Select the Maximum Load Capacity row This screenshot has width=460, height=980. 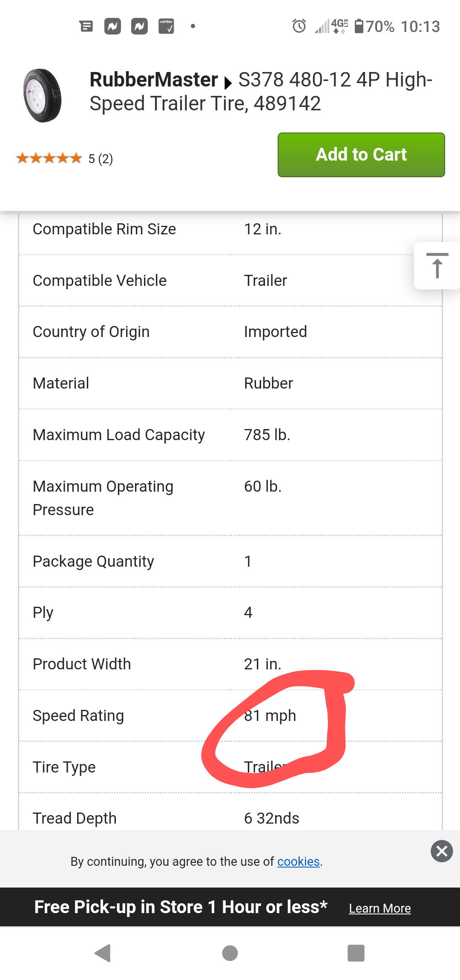click(x=230, y=435)
